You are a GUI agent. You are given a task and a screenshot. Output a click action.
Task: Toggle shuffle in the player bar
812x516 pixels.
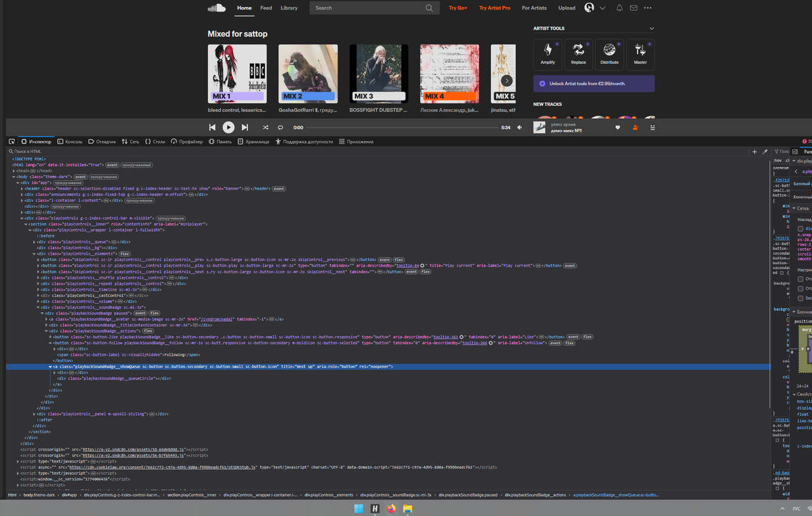(x=265, y=128)
